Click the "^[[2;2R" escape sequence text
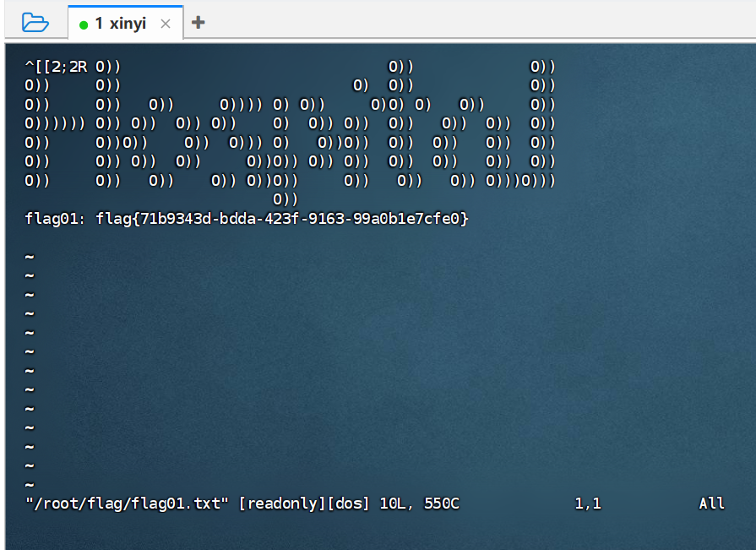The width and height of the screenshot is (756, 550). (x=57, y=66)
